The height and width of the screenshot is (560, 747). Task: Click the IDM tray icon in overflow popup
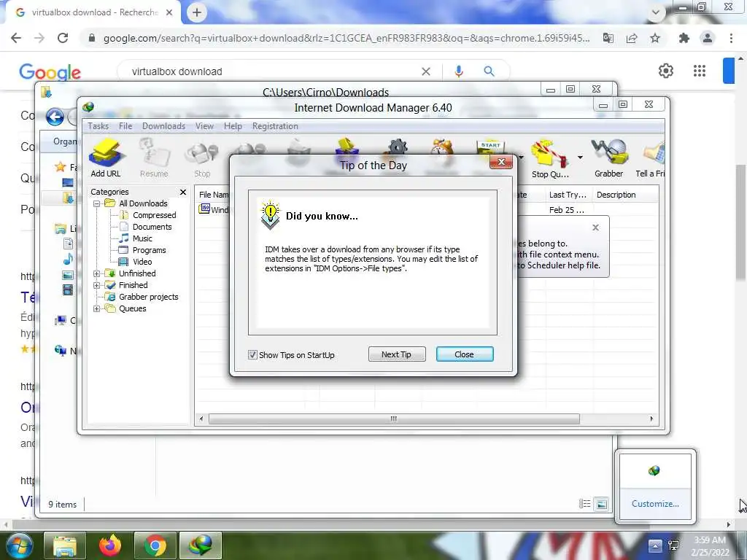coord(654,471)
